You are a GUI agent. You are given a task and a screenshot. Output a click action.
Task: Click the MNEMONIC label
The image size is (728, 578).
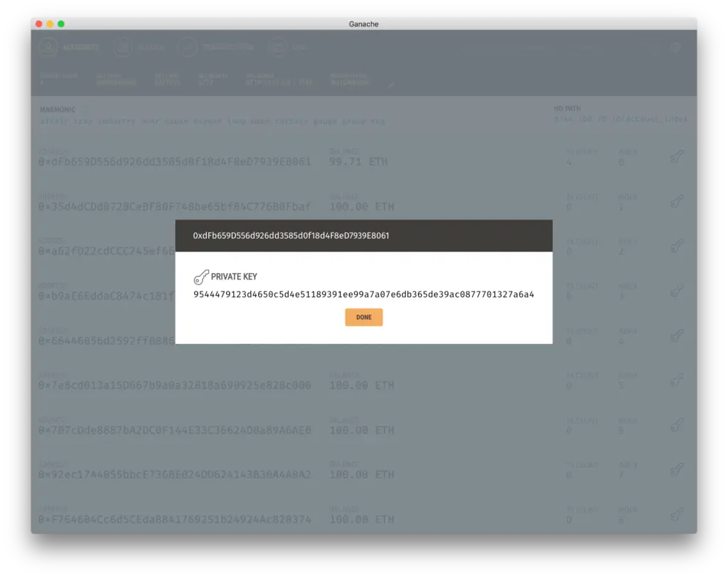58,109
